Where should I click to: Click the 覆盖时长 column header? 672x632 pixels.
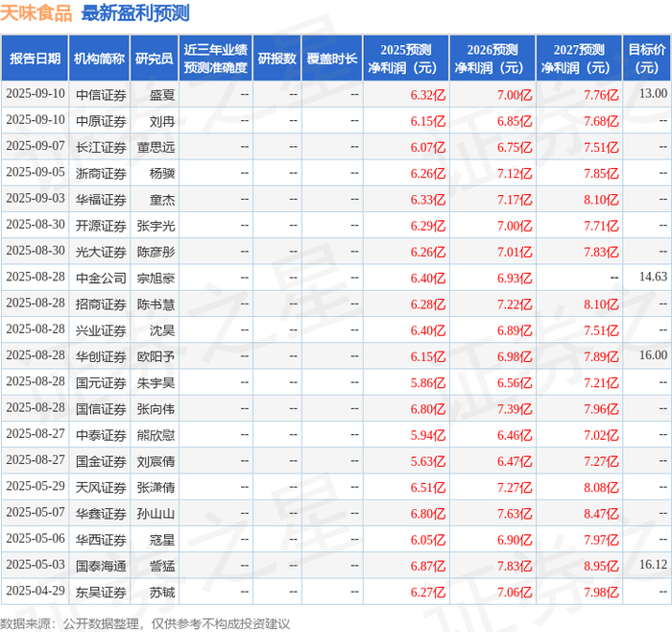click(332, 59)
